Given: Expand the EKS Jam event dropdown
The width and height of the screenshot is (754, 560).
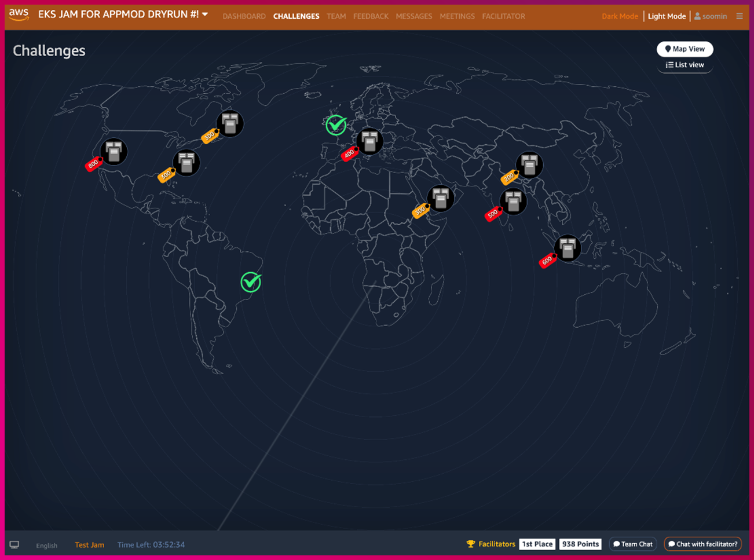Looking at the screenshot, I should (x=205, y=14).
